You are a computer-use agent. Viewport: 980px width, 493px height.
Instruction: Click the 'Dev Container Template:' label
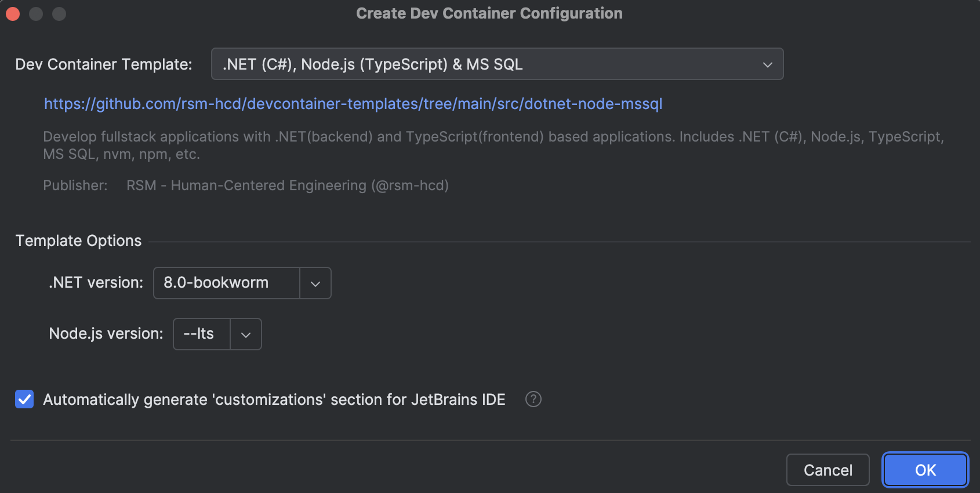(x=103, y=64)
